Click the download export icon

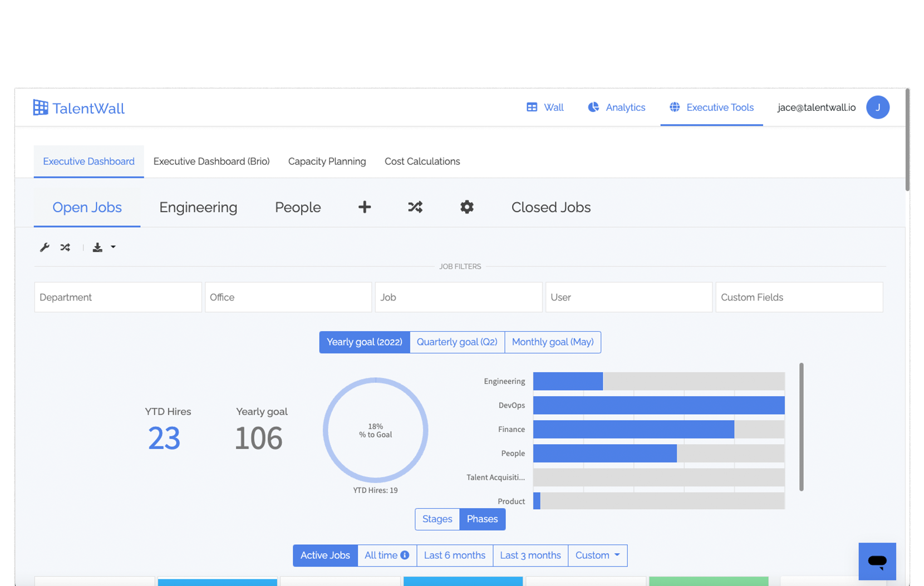click(x=97, y=247)
